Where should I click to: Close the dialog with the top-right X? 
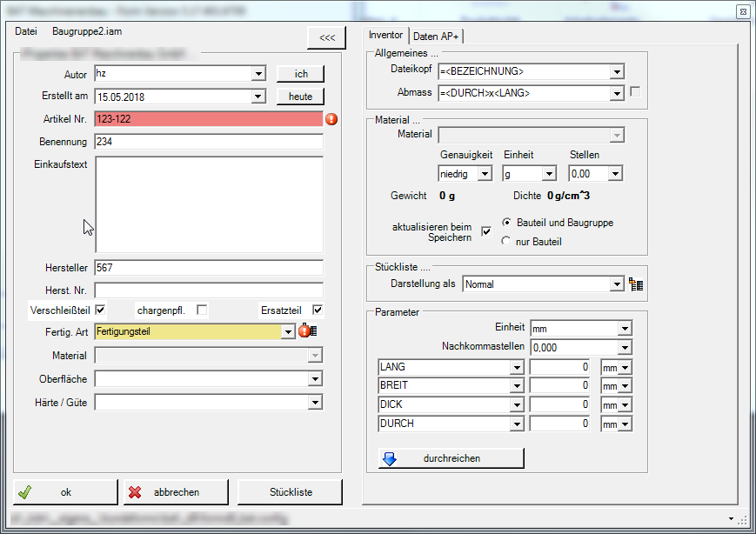coord(742,11)
